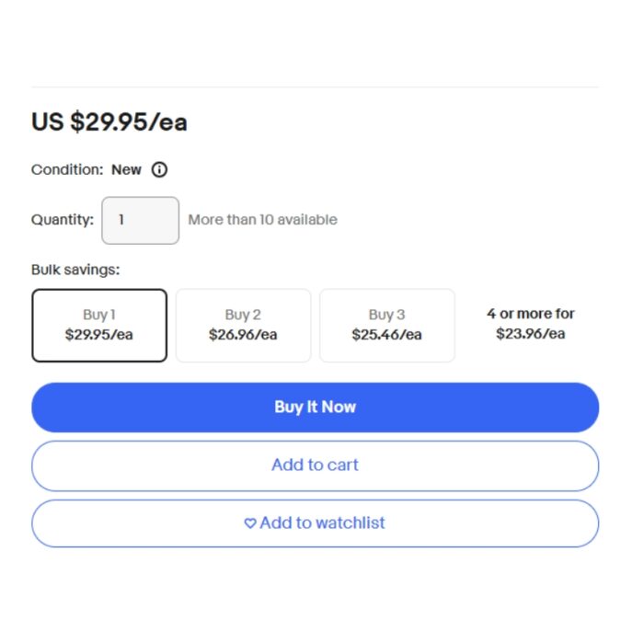Screen dimensions: 644x644
Task: Click the $25.46/ea price under Buy 3
Action: (x=386, y=335)
